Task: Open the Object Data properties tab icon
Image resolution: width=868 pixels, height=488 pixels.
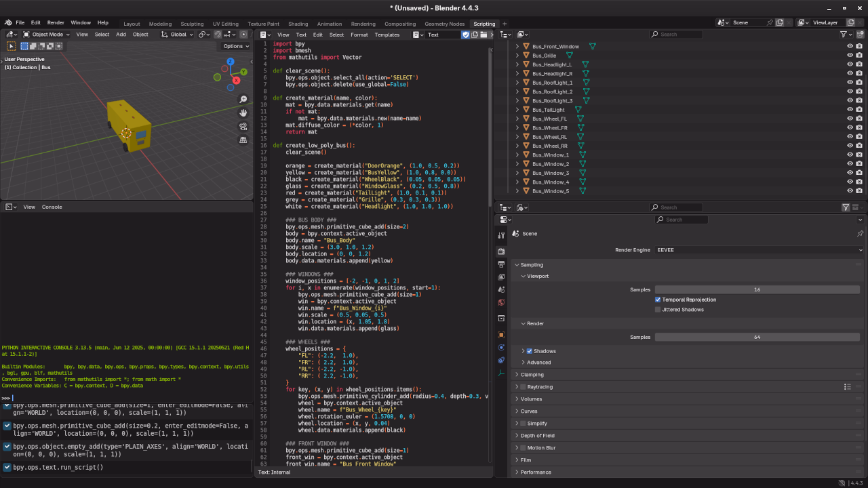Action: [501, 373]
